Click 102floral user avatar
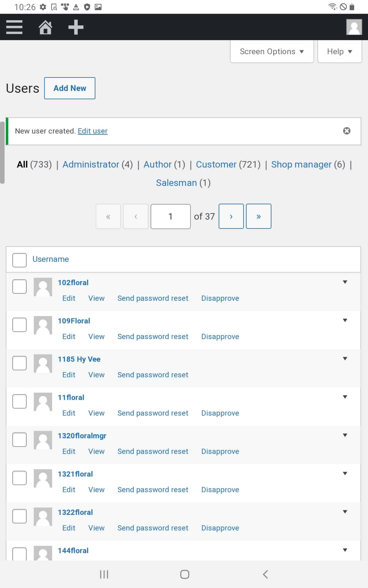Screen dimensions: 368x588 click(x=43, y=287)
